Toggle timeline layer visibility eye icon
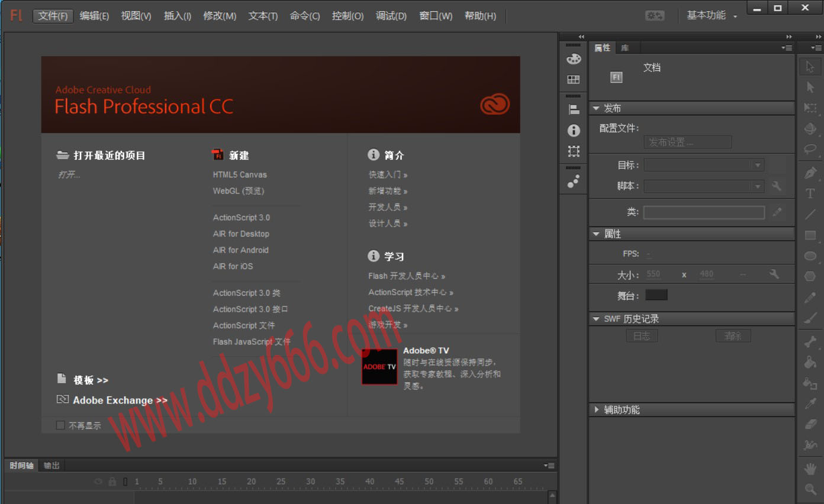 pyautogui.click(x=99, y=482)
